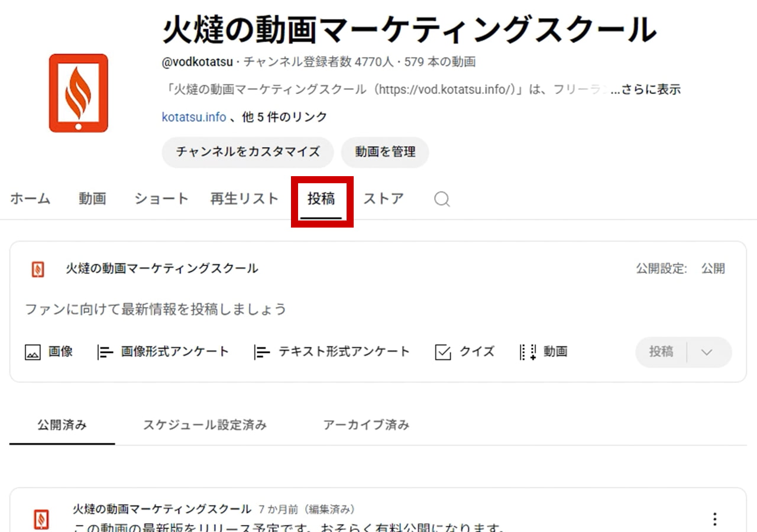The height and width of the screenshot is (532, 757).
Task: Click the 7か月前(編集済み) timestamp
Action: 307,509
